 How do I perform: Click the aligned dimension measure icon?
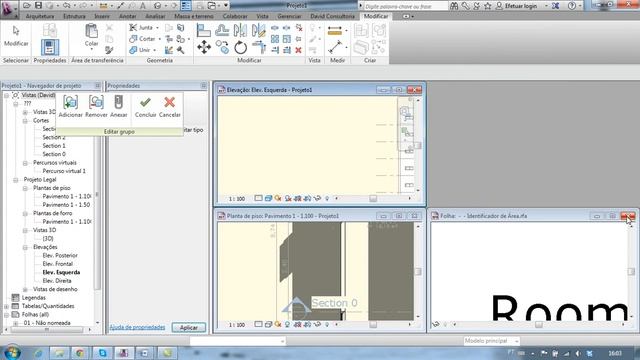click(x=335, y=31)
